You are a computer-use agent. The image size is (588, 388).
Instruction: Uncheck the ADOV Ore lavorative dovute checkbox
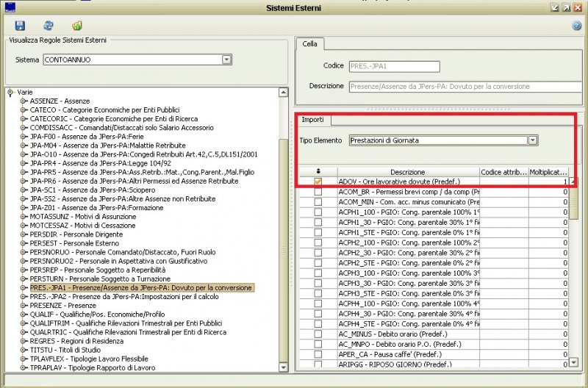(318, 182)
